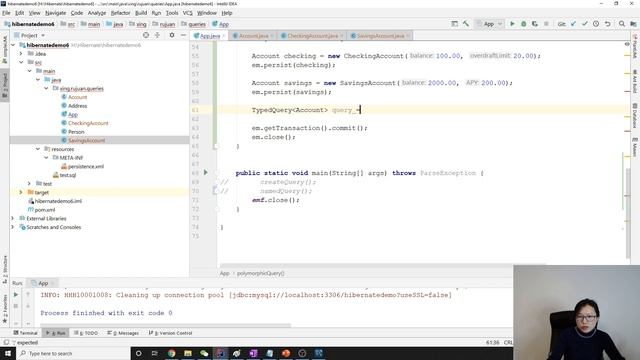The image size is (640, 360).
Task: Open Search Everywhere magnifier icon
Action: (x=622, y=24)
